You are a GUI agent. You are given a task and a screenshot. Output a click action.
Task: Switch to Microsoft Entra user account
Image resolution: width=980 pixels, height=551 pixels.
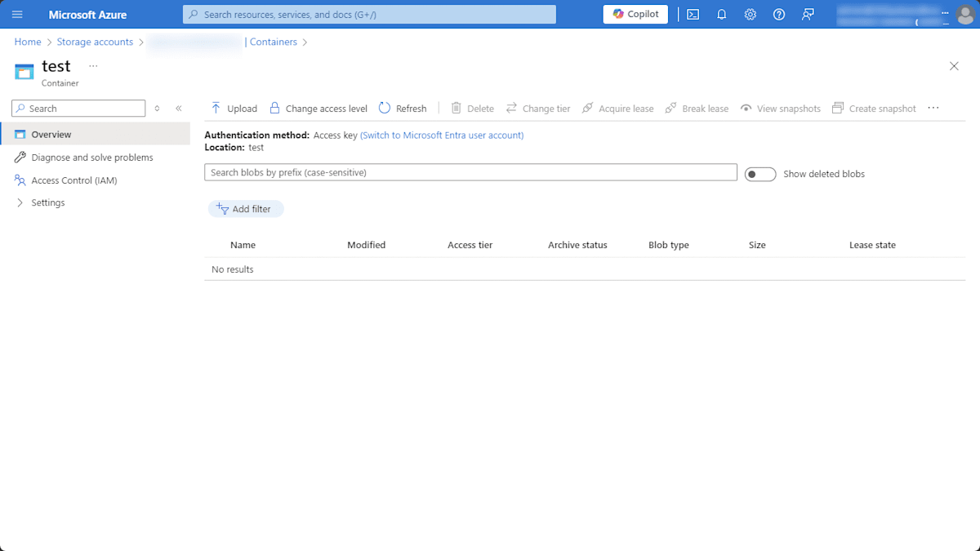442,136
